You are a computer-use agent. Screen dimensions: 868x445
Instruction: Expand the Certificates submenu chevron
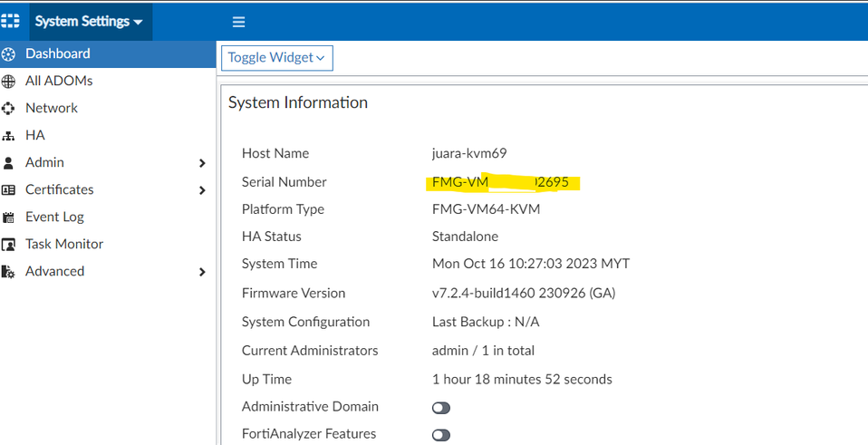(x=202, y=190)
